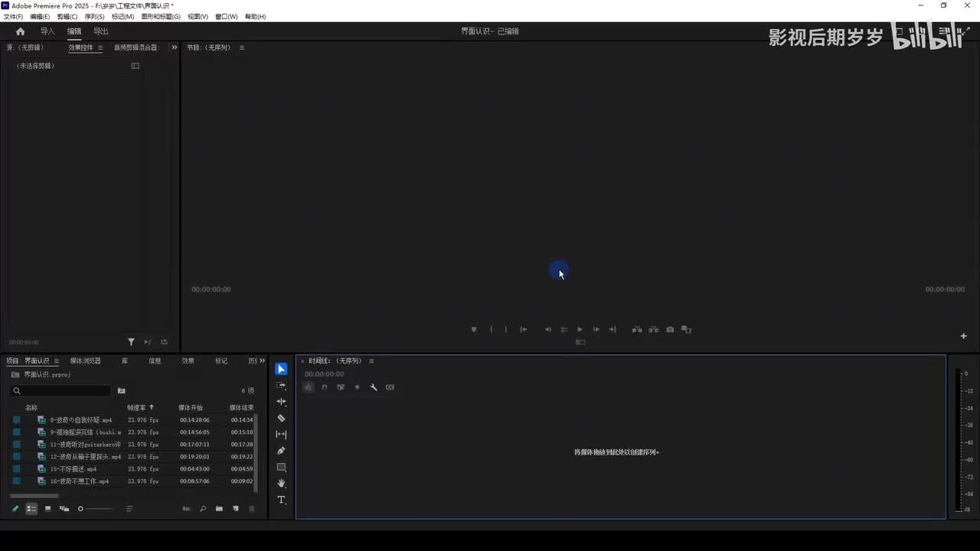Click the Go to In button

tap(524, 330)
